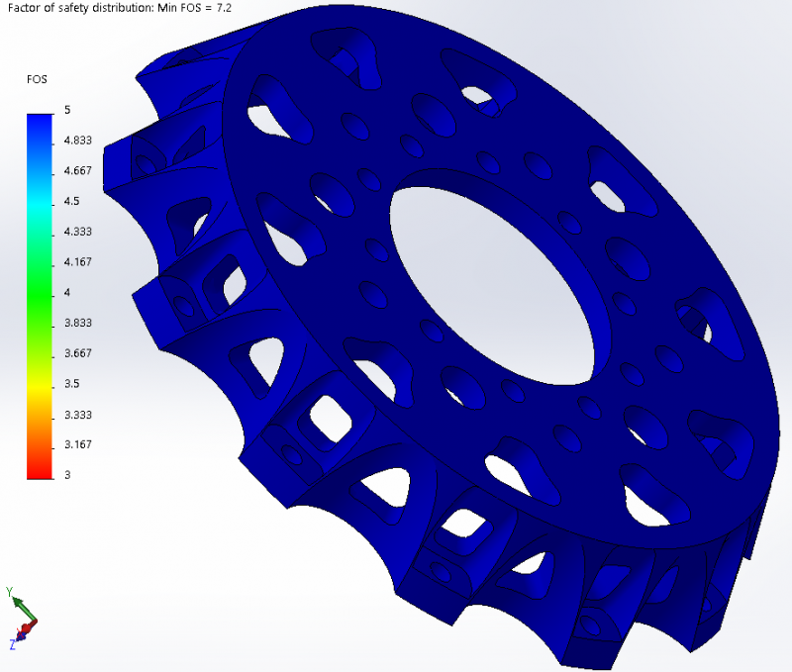The height and width of the screenshot is (672, 792).
Task: Click the blue Z axis label of the triad
Action: point(11,644)
